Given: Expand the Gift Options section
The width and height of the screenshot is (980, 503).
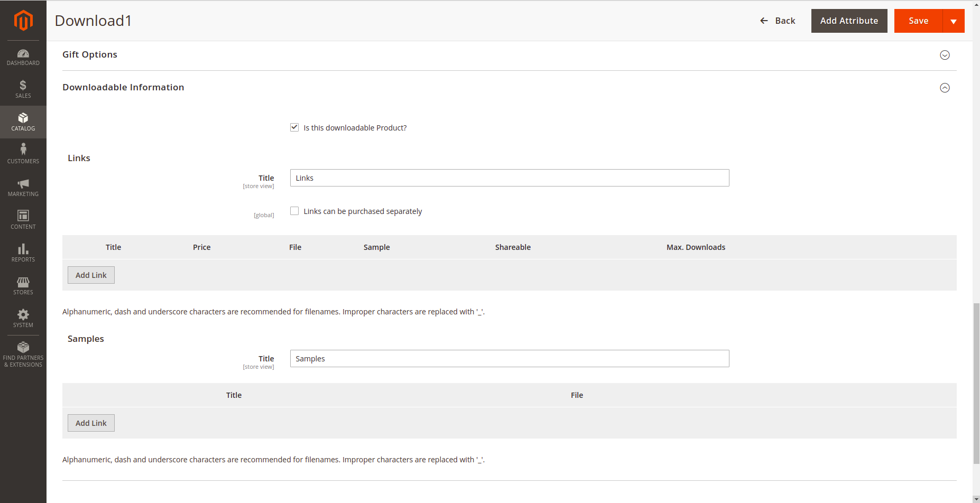Looking at the screenshot, I should tap(945, 55).
